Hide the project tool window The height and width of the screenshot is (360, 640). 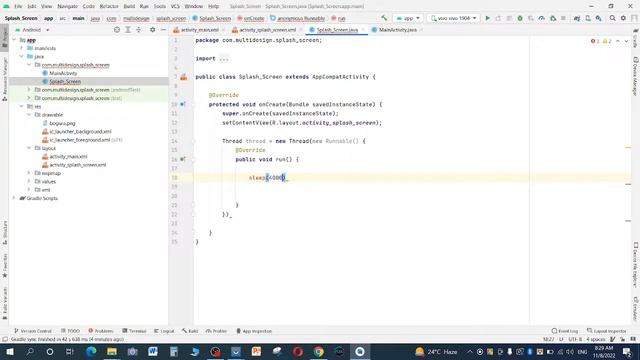pyautogui.click(x=163, y=30)
